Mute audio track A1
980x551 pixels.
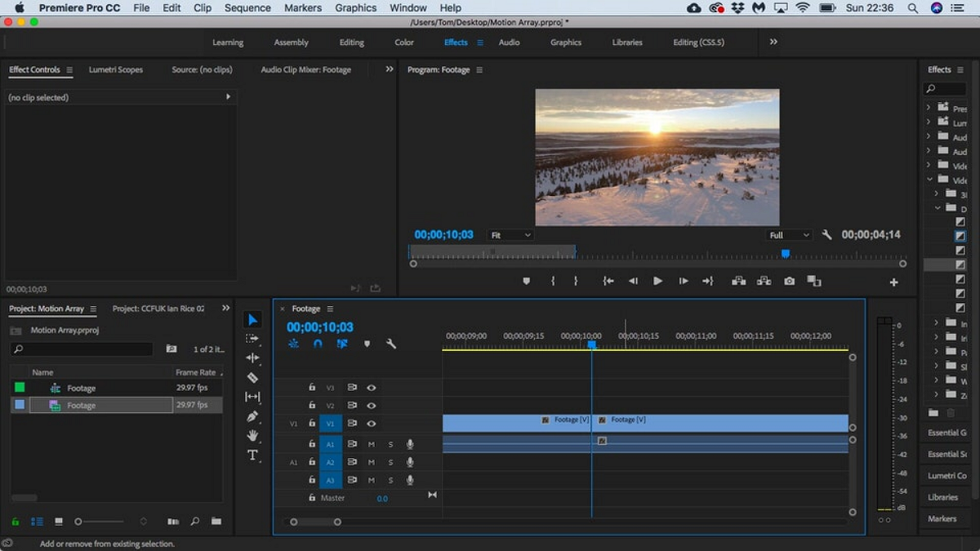[x=372, y=444]
